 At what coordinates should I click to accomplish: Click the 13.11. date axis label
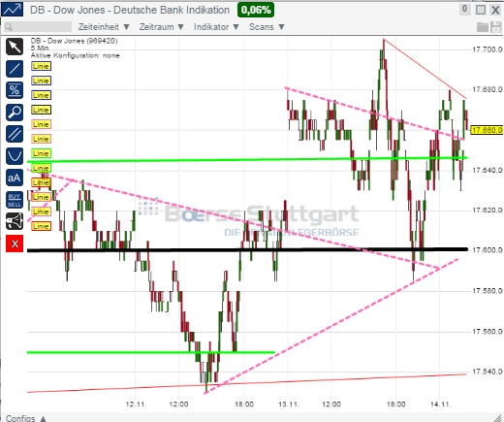click(289, 405)
